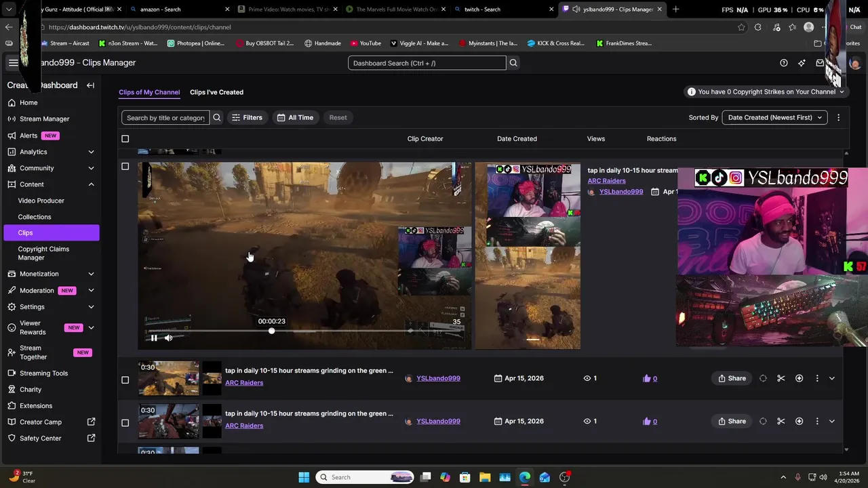Image resolution: width=868 pixels, height=488 pixels.
Task: Add page to favorites with star icon
Action: (x=741, y=27)
